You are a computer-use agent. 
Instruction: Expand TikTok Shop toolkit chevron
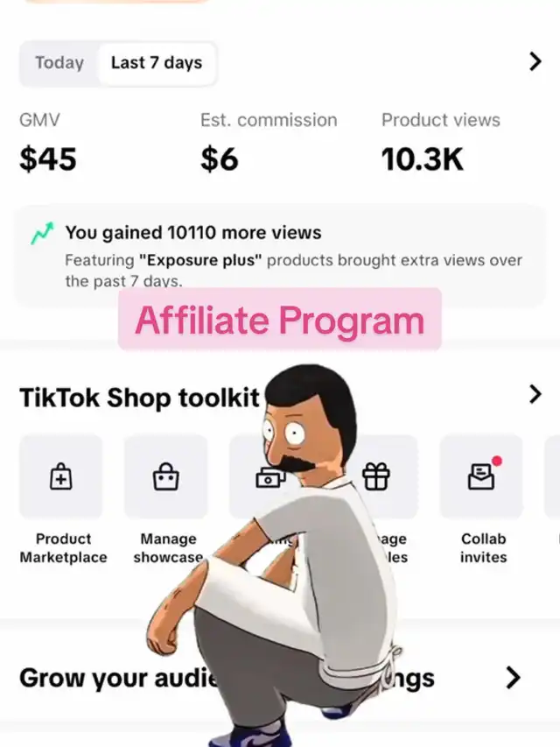coord(535,394)
